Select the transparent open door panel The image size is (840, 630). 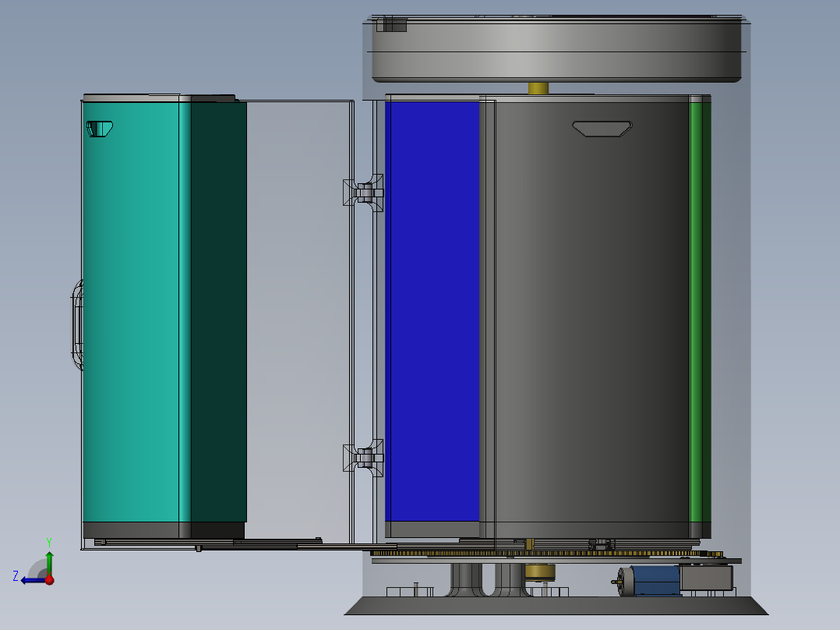[x=299, y=322]
